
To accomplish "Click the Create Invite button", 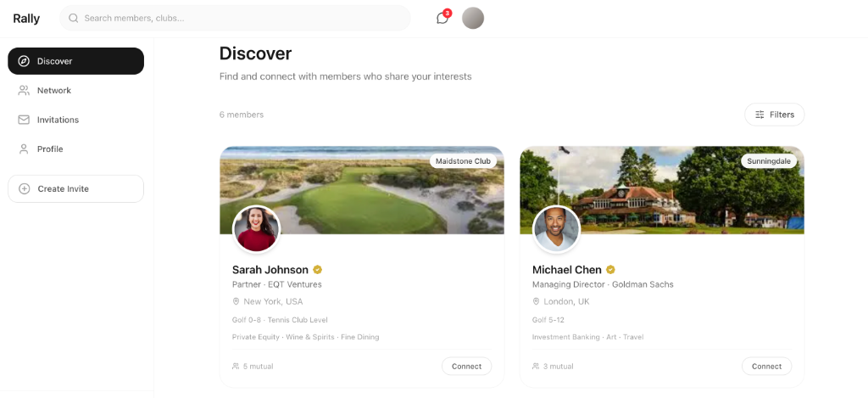I will [x=75, y=189].
